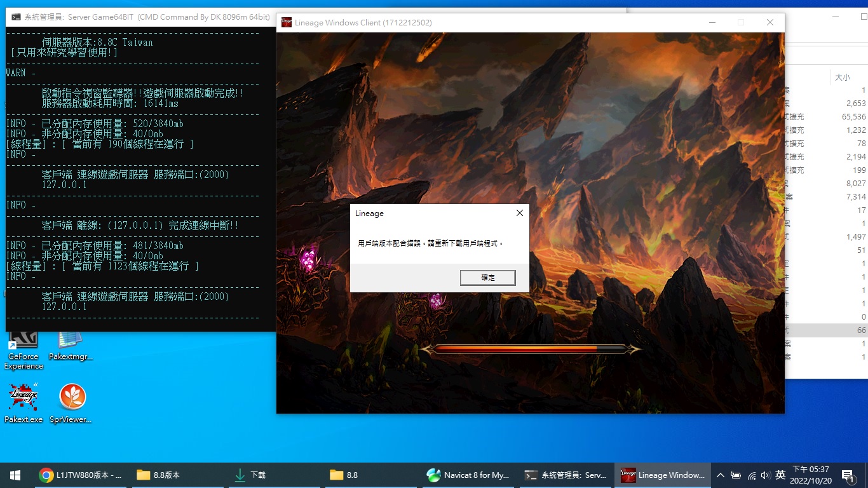The image size is (868, 488).
Task: Select the file row with size 1,497
Action: tap(826, 237)
